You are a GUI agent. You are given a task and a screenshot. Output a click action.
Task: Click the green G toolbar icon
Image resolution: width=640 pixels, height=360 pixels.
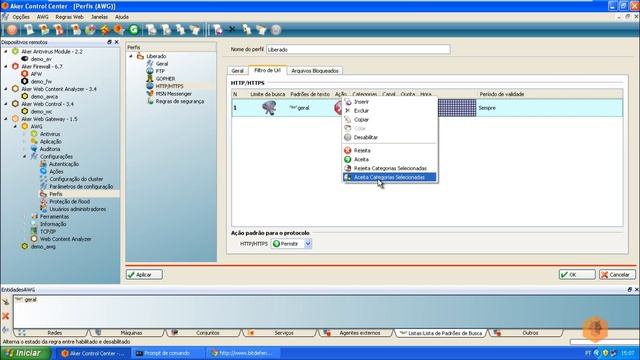[x=134, y=29]
